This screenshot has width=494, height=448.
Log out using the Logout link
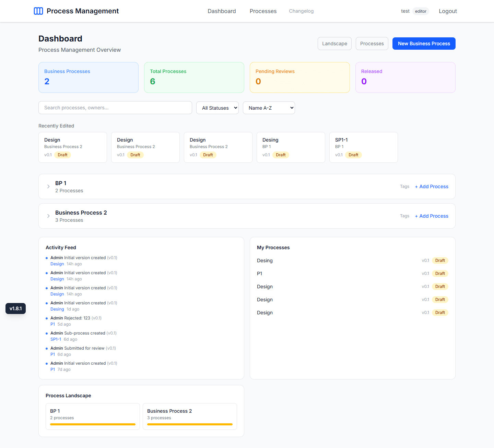coord(447,11)
